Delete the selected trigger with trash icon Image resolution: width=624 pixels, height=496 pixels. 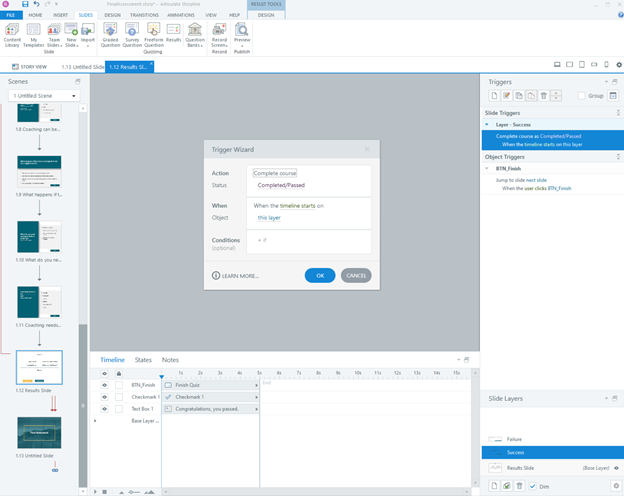[543, 95]
